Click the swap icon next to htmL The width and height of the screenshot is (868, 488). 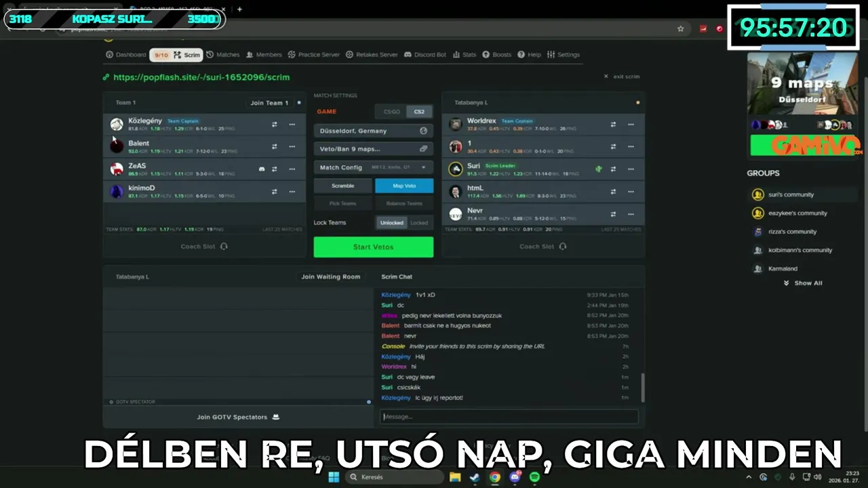pyautogui.click(x=613, y=192)
